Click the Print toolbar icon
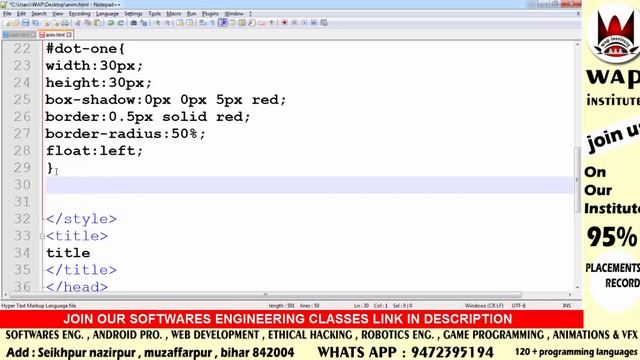Viewport: 640px width, 360px height. click(x=64, y=23)
